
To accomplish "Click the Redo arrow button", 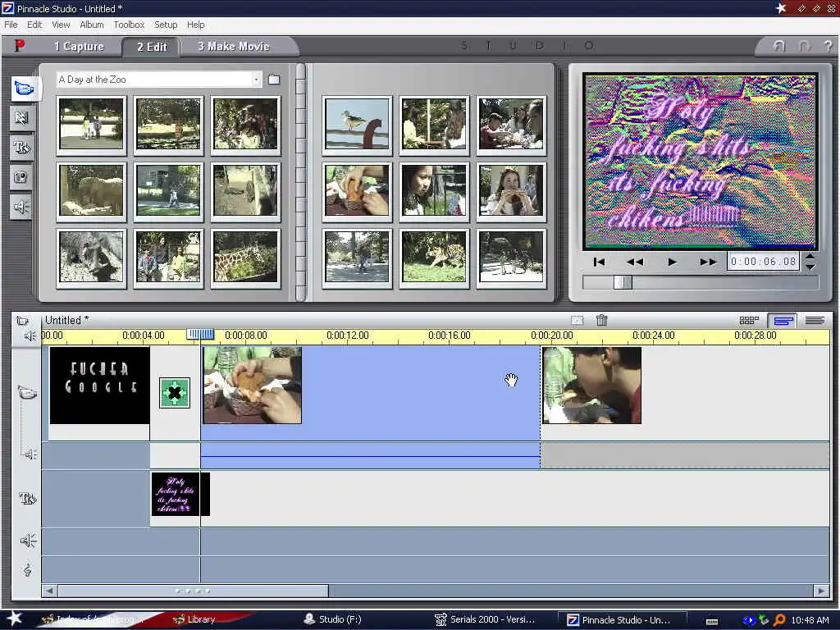I will 804,46.
